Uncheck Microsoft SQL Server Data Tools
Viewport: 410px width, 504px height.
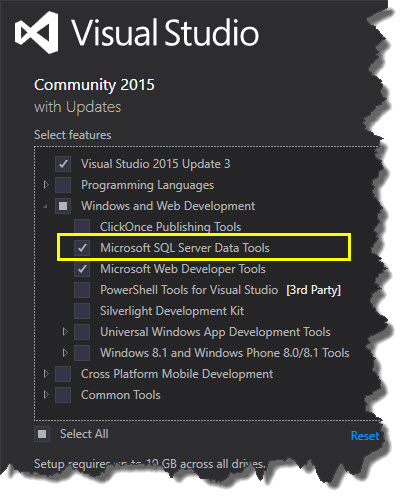(82, 248)
